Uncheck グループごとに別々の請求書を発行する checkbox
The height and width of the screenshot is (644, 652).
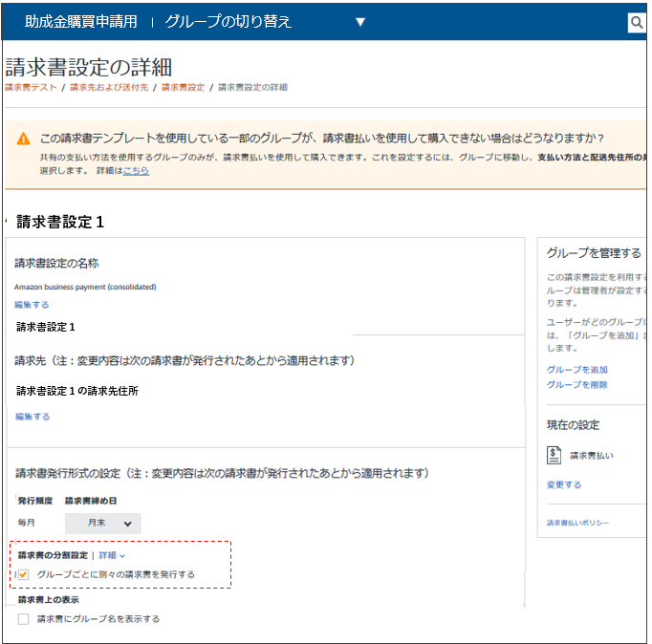(23, 574)
